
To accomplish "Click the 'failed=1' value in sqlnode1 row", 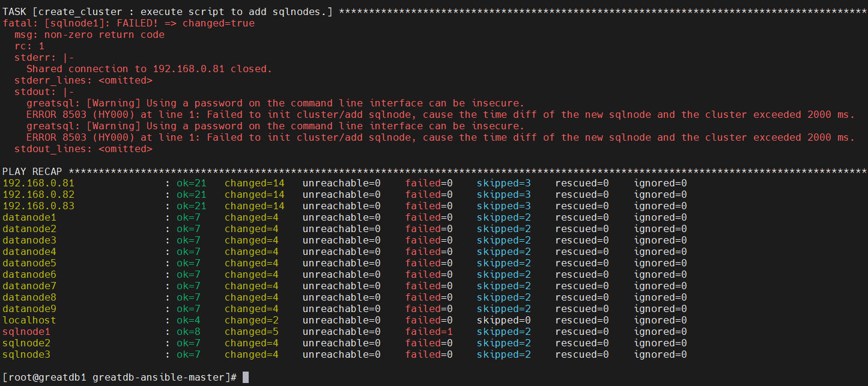I will coord(429,332).
